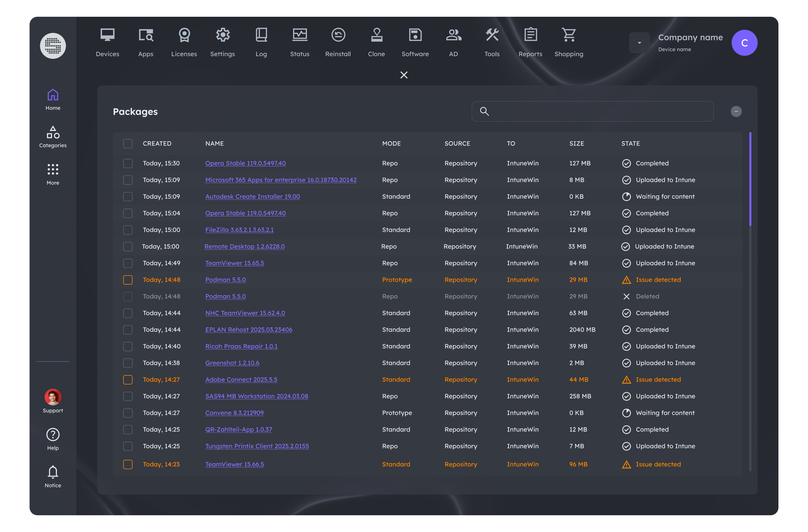Screen dimensions: 808x532
Task: Expand the company selector dropdown arrow
Action: pyautogui.click(x=639, y=43)
